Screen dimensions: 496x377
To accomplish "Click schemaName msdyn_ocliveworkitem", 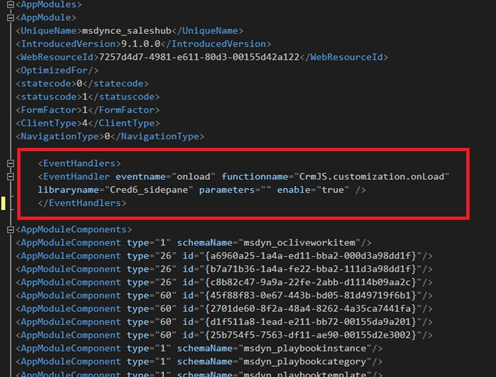I will point(299,243).
